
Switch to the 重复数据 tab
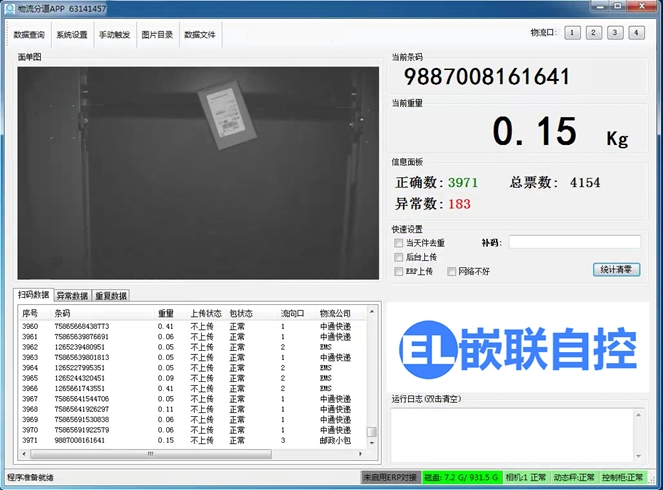point(111,296)
